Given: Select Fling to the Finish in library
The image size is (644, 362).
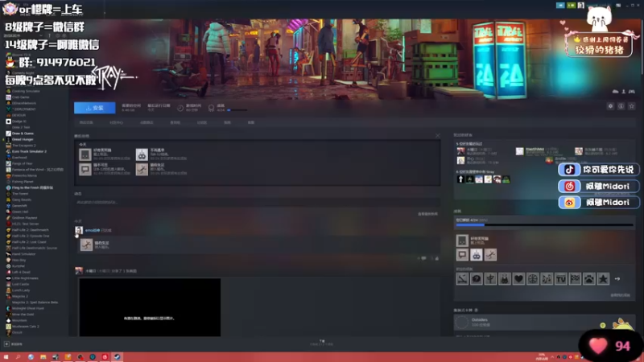Looking at the screenshot, I should click(35, 187).
